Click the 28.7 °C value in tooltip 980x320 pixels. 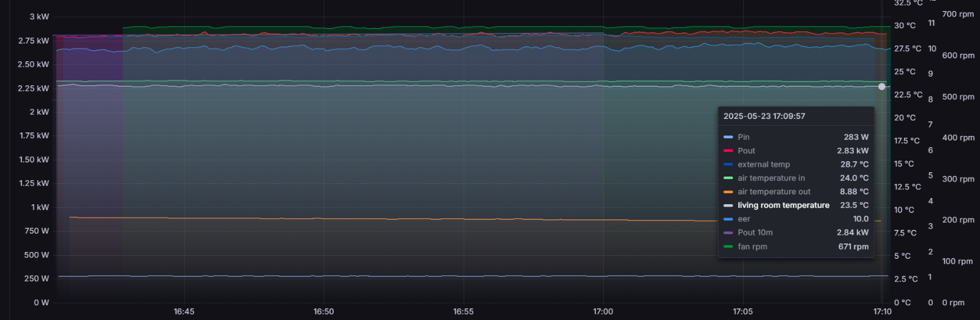click(854, 164)
